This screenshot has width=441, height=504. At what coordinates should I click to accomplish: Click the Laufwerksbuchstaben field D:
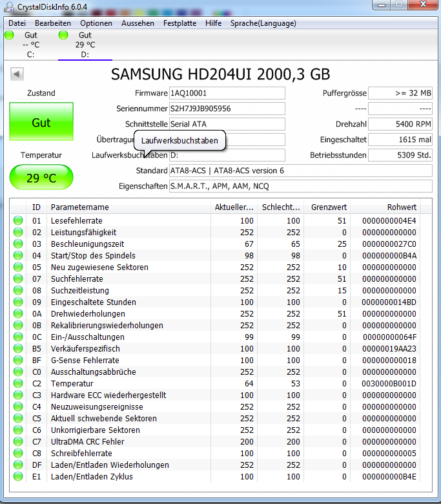click(227, 155)
